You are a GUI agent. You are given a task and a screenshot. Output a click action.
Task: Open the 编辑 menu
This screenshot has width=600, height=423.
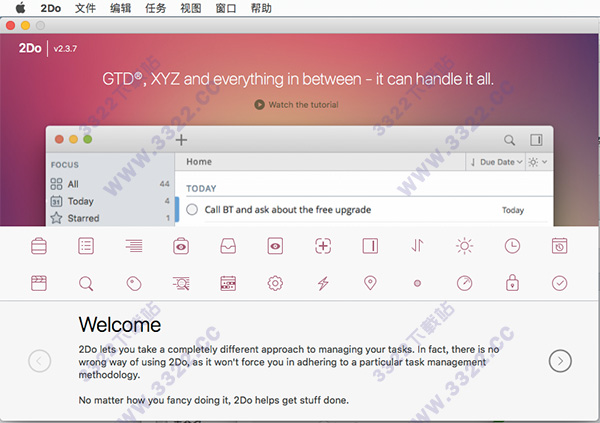(x=121, y=8)
